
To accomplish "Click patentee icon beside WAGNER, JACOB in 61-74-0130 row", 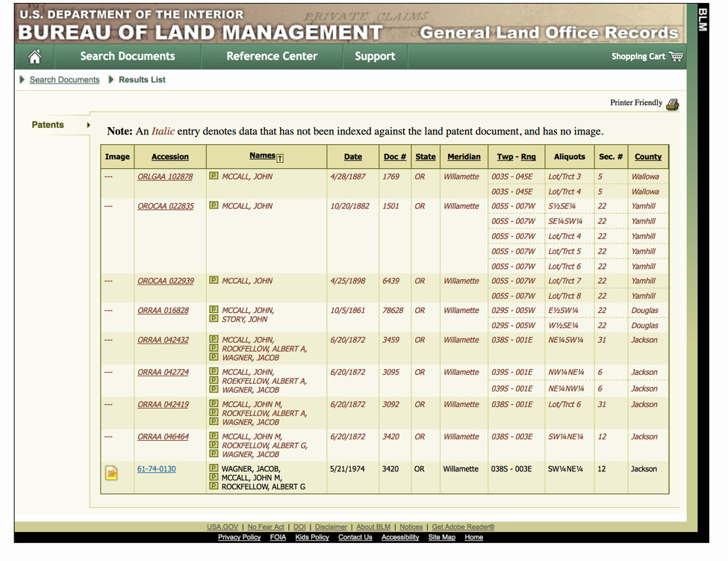I will pos(214,468).
